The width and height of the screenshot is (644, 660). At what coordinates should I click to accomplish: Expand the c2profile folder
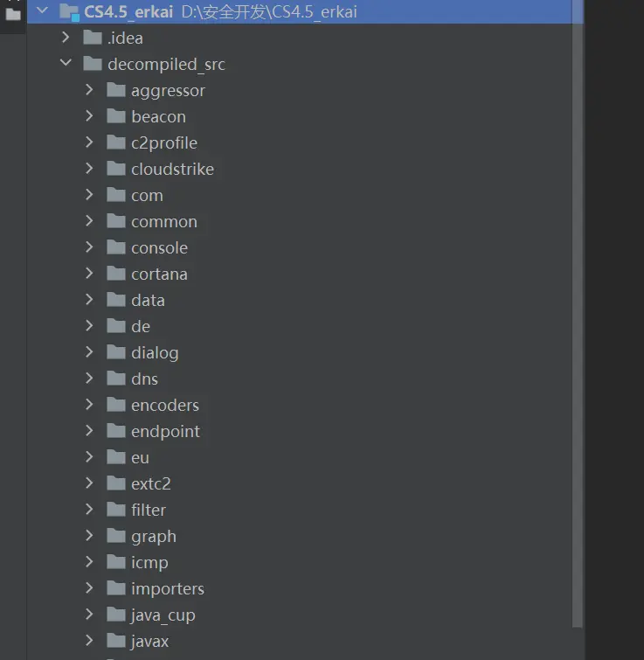89,142
